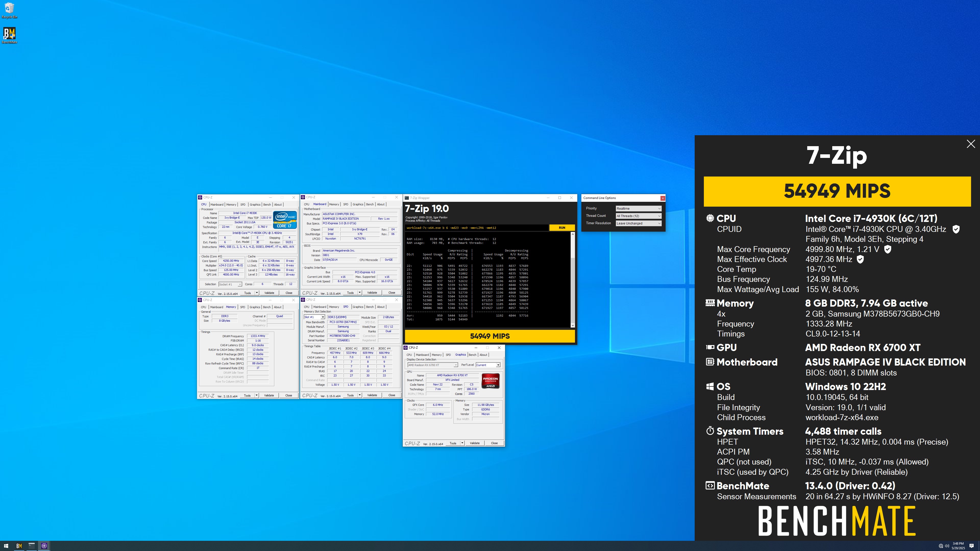Click Core Speed value 4250.00 MHz
The image size is (980, 551).
pyautogui.click(x=231, y=261)
